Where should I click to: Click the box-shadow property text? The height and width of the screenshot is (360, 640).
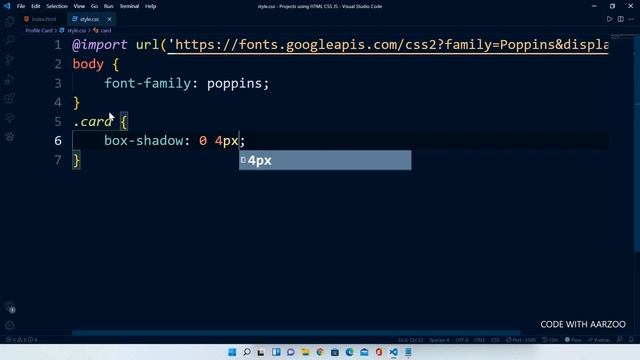(x=144, y=141)
